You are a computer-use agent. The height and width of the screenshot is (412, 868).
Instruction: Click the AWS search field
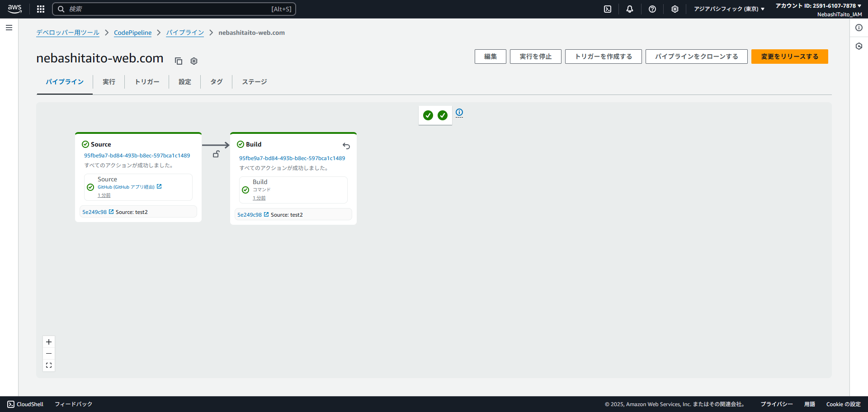(x=174, y=9)
